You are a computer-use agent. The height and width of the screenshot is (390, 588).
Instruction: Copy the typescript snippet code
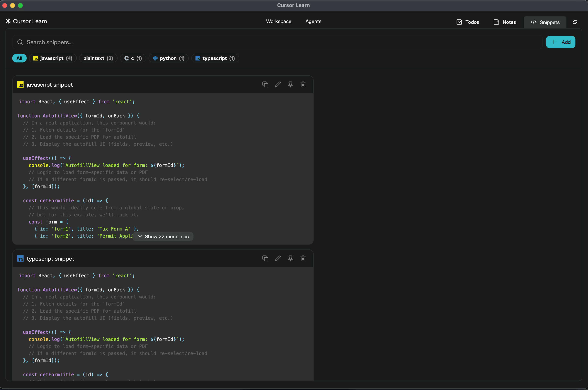265,258
